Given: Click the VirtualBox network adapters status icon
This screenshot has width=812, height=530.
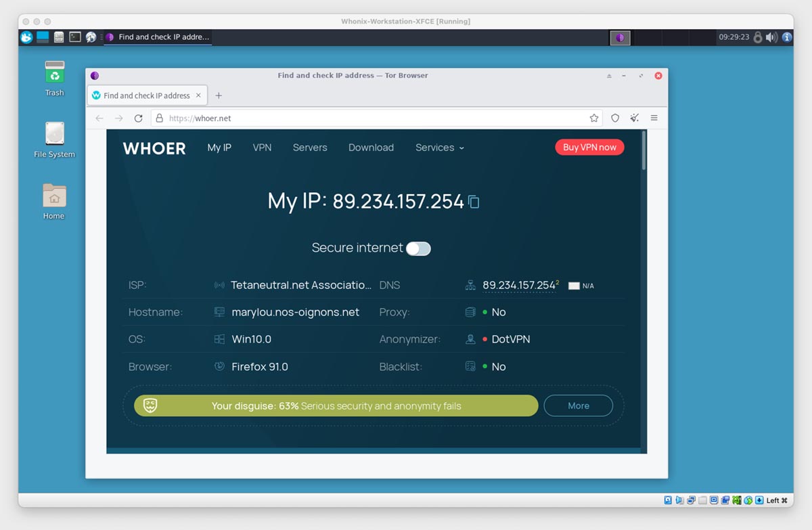Looking at the screenshot, I should pyautogui.click(x=691, y=500).
